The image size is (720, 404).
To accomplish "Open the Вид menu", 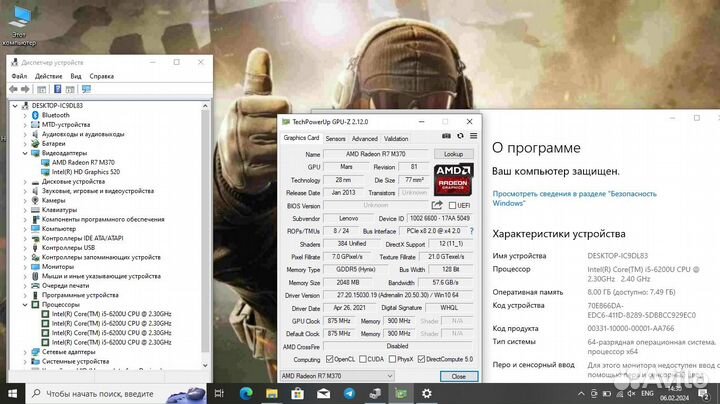I will (76, 76).
